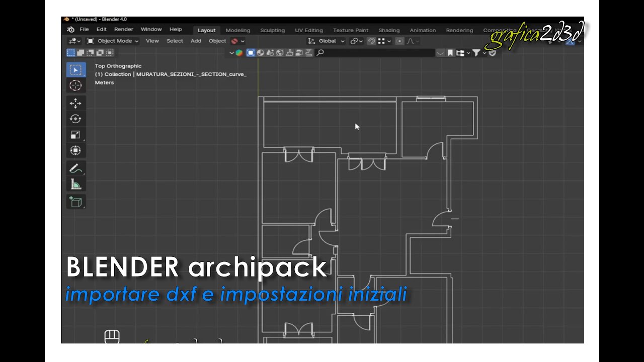Click the funnel filter icon

pos(476,53)
